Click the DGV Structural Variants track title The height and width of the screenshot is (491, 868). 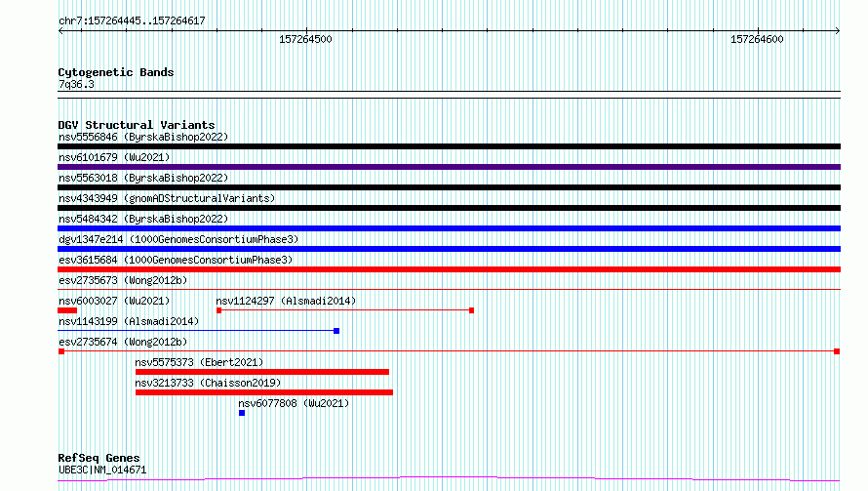[x=137, y=125]
